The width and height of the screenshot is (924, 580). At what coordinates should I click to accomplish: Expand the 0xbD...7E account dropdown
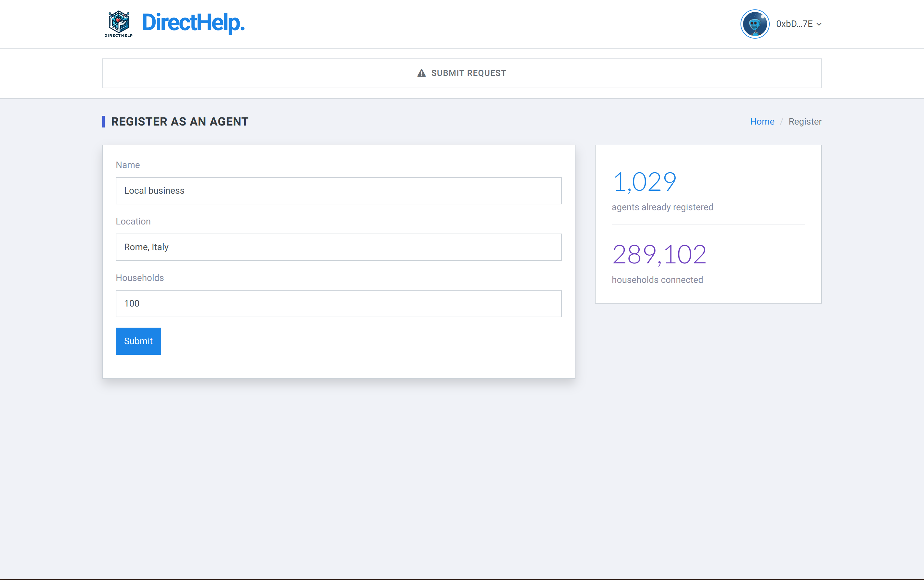point(799,24)
